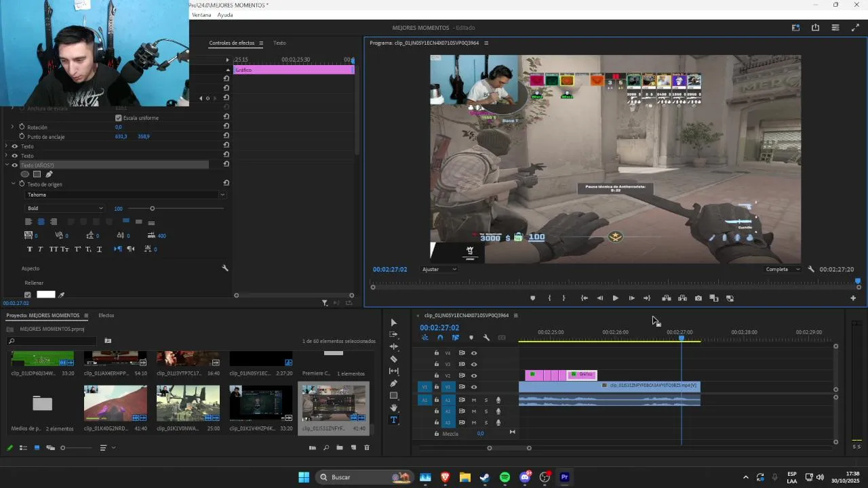Collapse Texto de origen section

(13, 184)
